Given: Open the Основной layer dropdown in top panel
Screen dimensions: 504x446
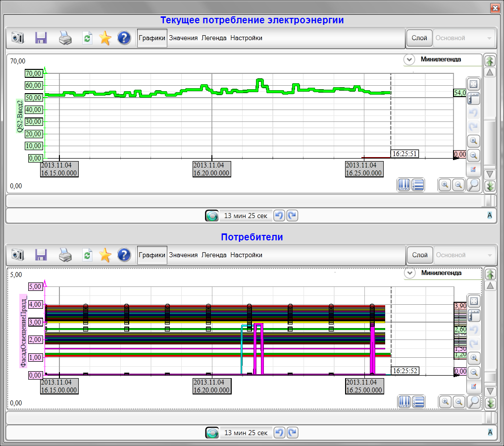Looking at the screenshot, I should coord(464,38).
